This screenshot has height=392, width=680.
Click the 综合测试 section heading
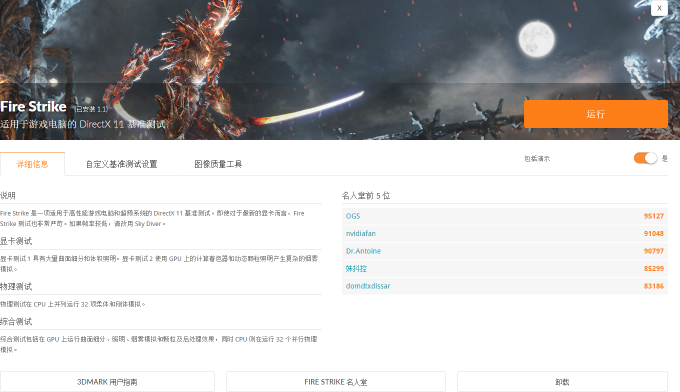click(x=16, y=322)
